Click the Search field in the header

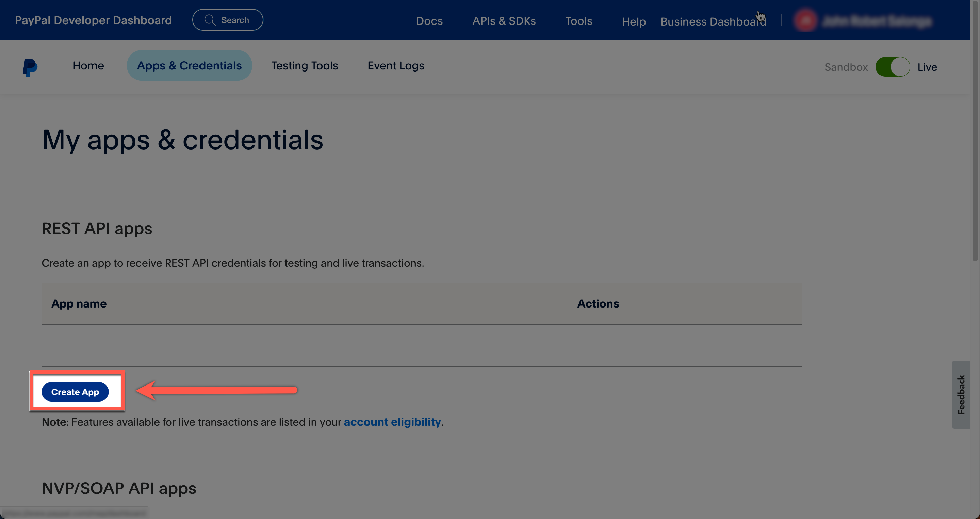(228, 20)
